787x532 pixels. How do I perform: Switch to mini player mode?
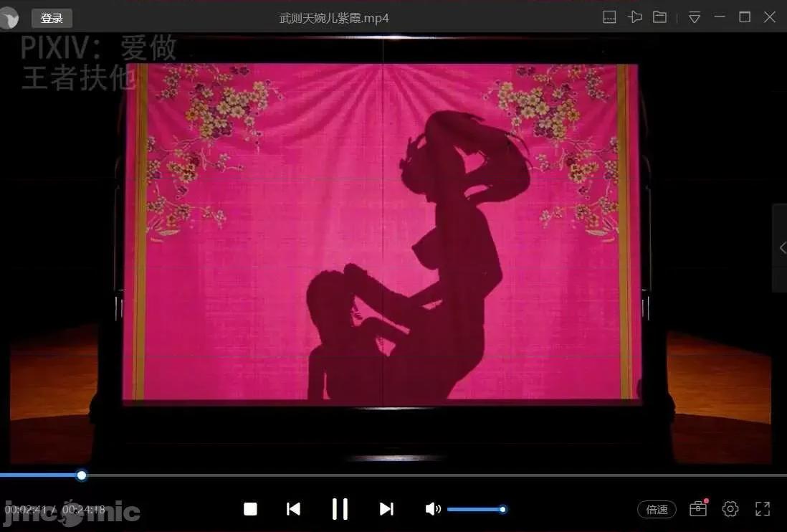[609, 17]
